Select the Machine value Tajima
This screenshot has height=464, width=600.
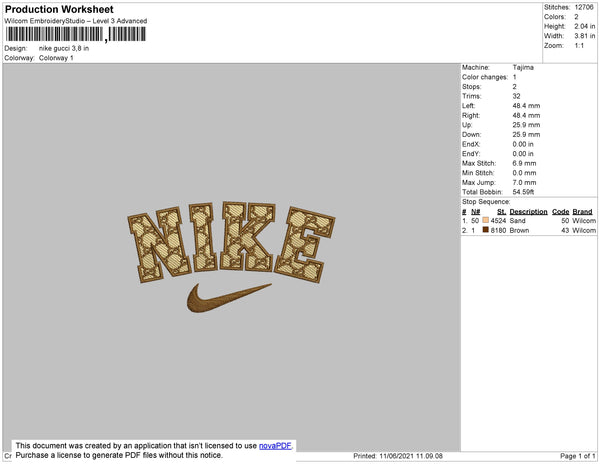(x=523, y=67)
